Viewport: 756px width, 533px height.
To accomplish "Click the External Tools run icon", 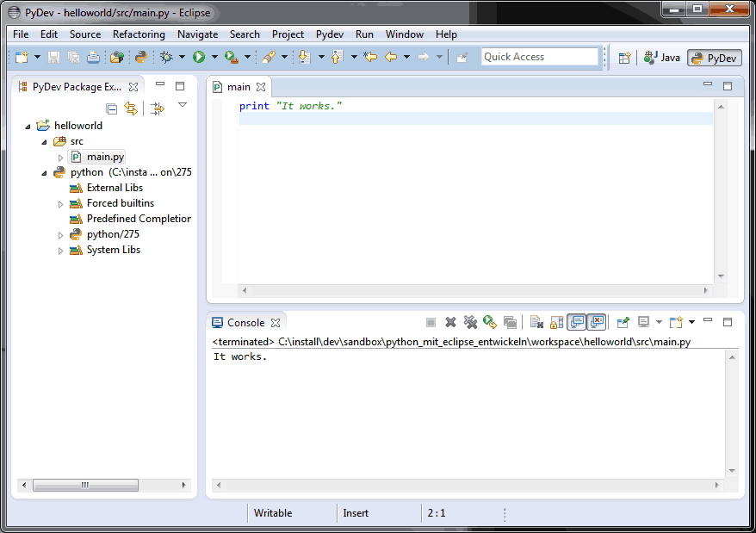I will (x=232, y=58).
